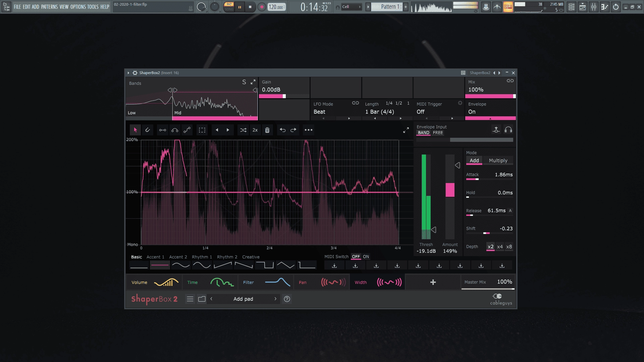Activate the marquee selection tool
This screenshot has width=644, height=362.
click(x=202, y=130)
